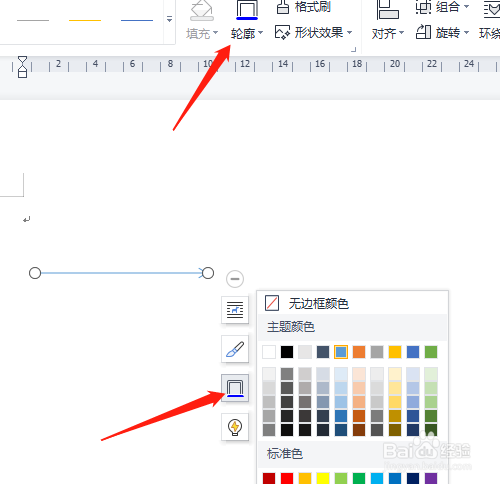Image resolution: width=500 pixels, height=484 pixels.
Task: Expand Shape Effects (形状效果) dropdown arrow
Action: [x=349, y=33]
